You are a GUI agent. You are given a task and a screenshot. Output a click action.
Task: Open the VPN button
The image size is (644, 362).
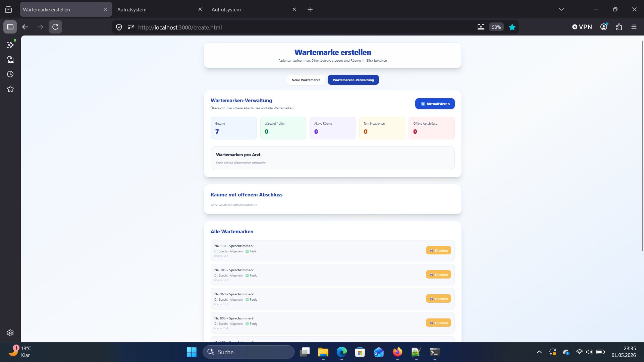[582, 27]
